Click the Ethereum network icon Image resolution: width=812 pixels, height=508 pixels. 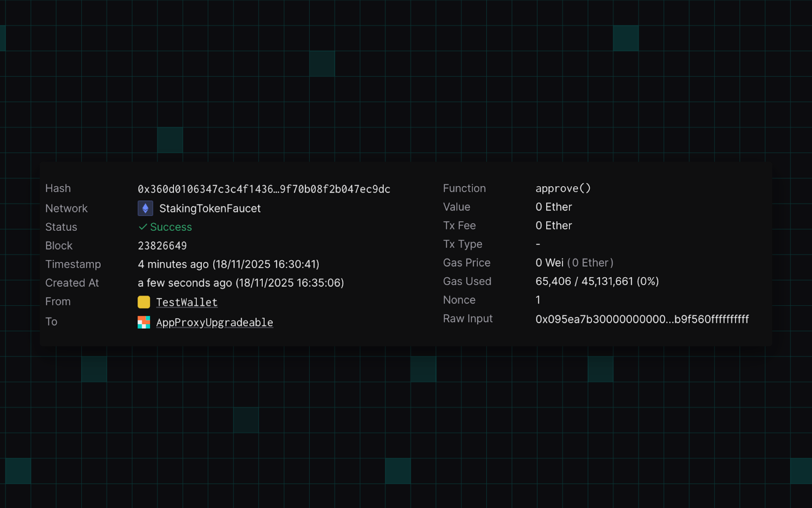(x=145, y=208)
